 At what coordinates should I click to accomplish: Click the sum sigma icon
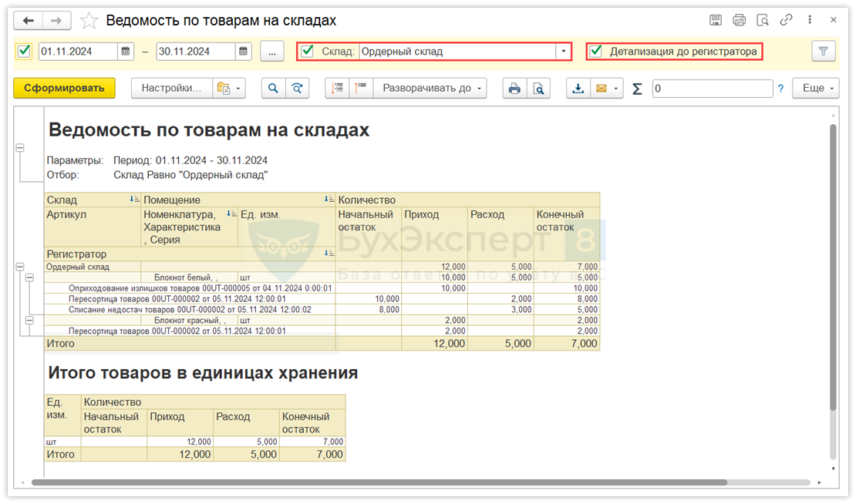coord(637,89)
